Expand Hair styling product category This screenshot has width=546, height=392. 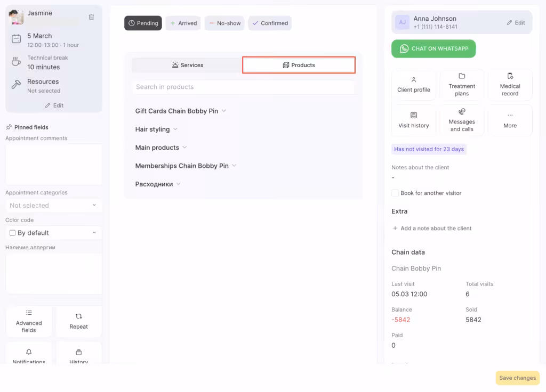[x=156, y=129]
